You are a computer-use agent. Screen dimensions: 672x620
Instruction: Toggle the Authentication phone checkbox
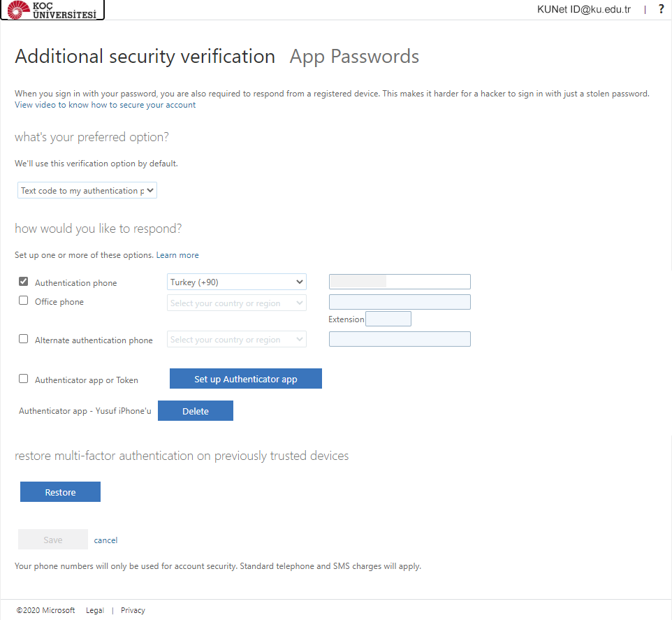(x=24, y=282)
